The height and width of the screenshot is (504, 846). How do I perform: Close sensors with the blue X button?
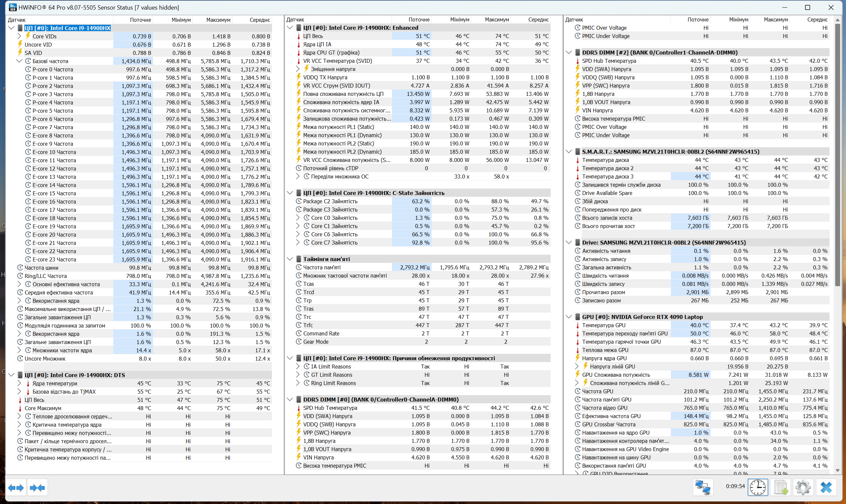(826, 488)
